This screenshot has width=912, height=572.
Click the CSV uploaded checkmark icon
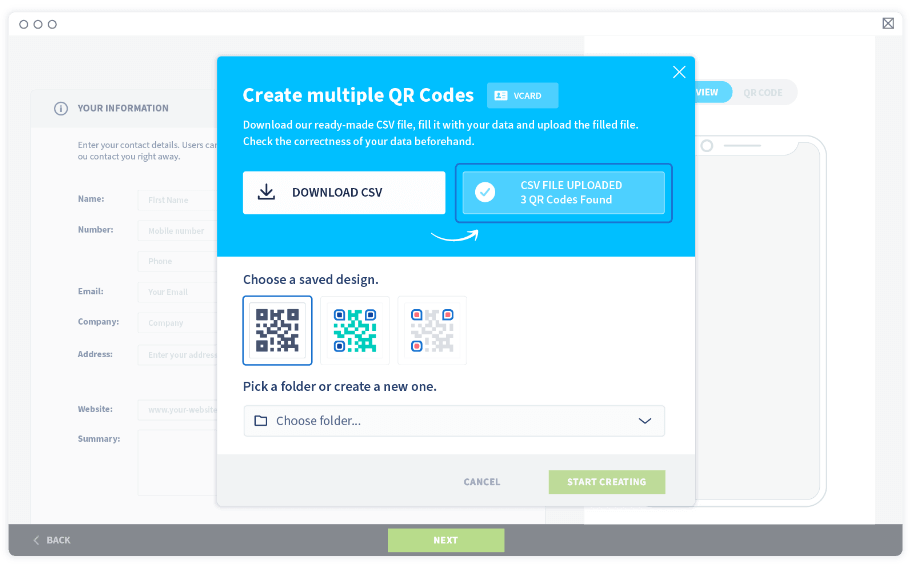pos(485,192)
